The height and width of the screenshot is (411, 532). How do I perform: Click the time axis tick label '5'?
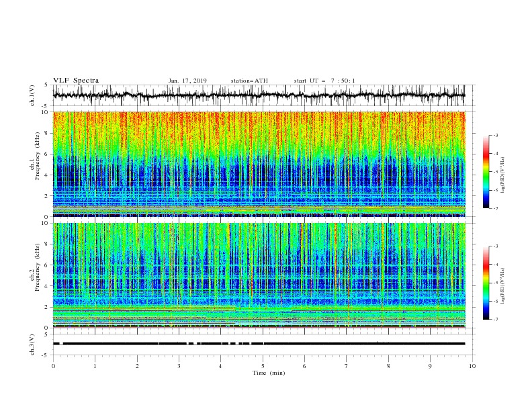(263, 366)
